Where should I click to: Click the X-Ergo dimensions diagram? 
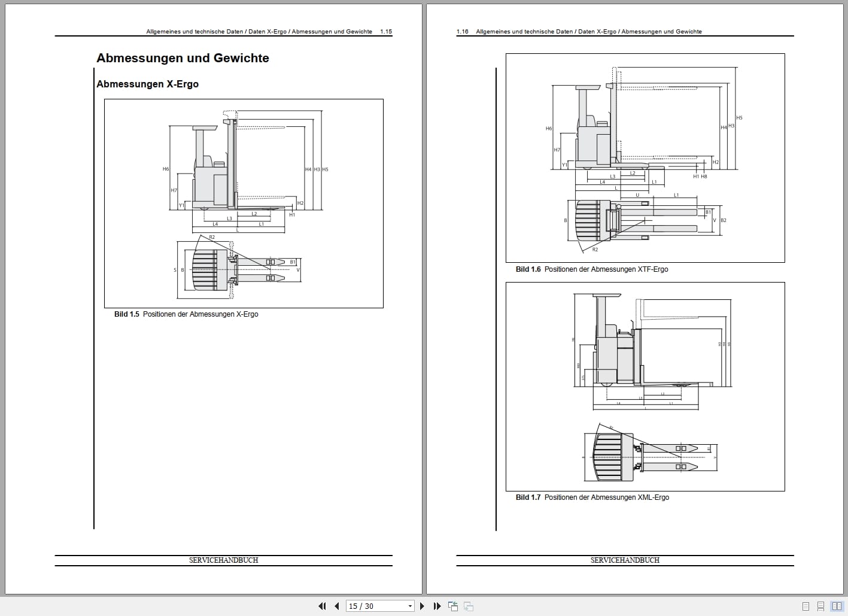[244, 204]
